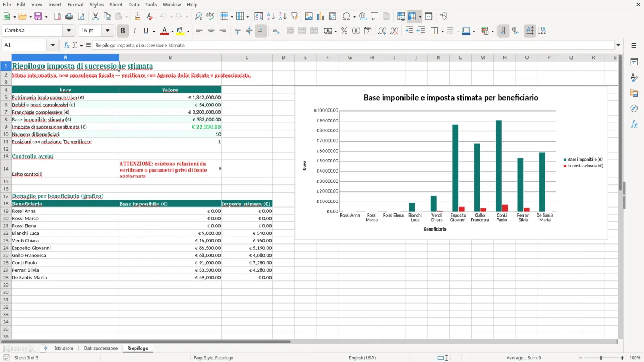Print the spreadsheet
644x362 pixels.
[69, 17]
